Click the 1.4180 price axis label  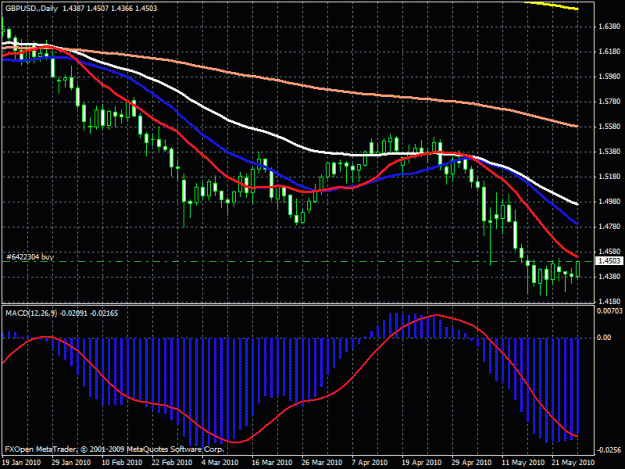609,301
